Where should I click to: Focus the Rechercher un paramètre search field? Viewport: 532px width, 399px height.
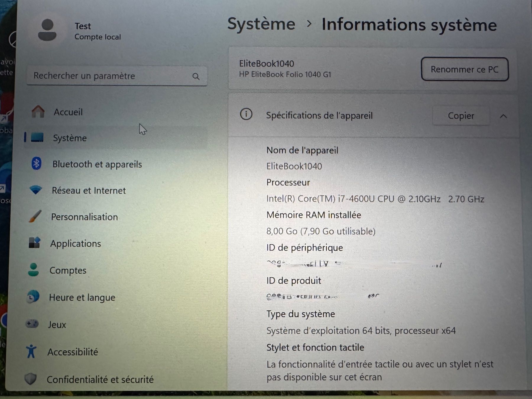coord(117,76)
